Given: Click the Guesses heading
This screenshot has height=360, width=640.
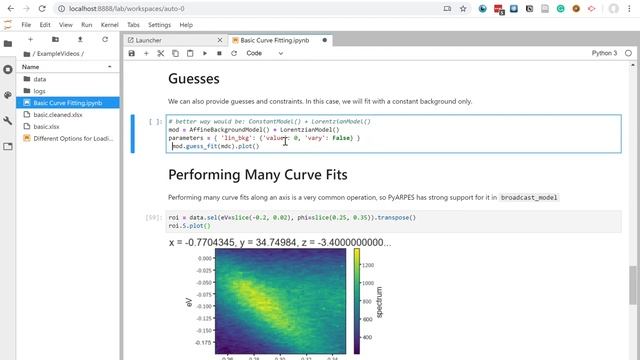Looking at the screenshot, I should [x=193, y=79].
